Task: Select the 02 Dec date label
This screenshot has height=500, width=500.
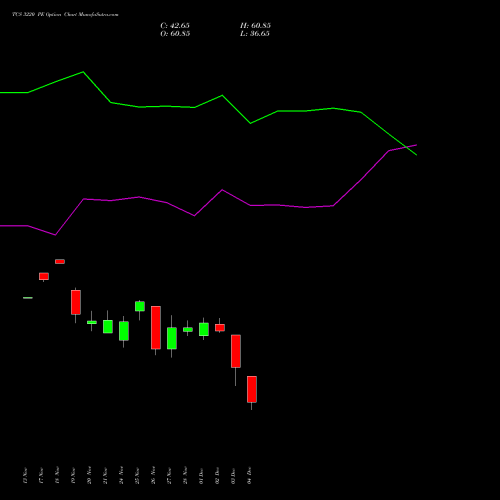Action: click(217, 476)
